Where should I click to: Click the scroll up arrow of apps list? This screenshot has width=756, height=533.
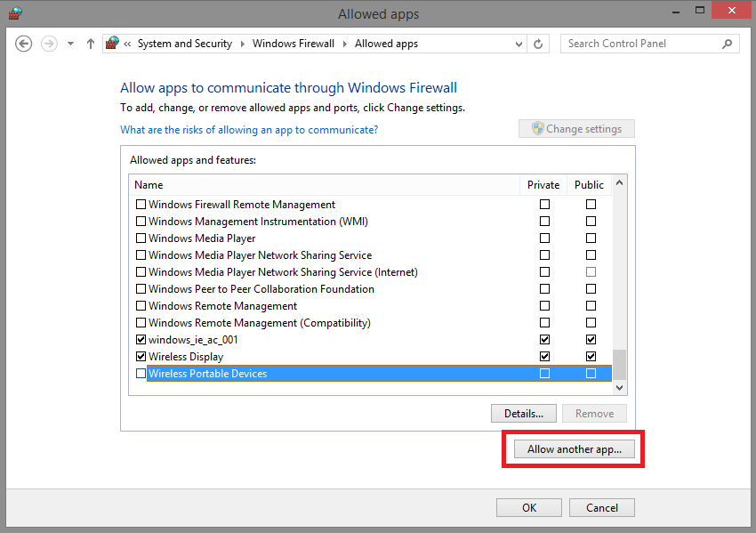620,182
